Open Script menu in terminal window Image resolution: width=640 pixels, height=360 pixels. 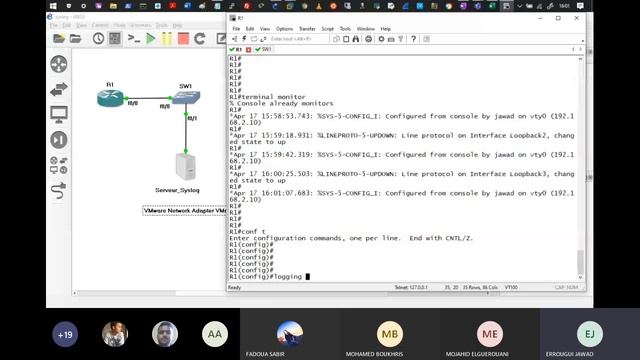[327, 29]
